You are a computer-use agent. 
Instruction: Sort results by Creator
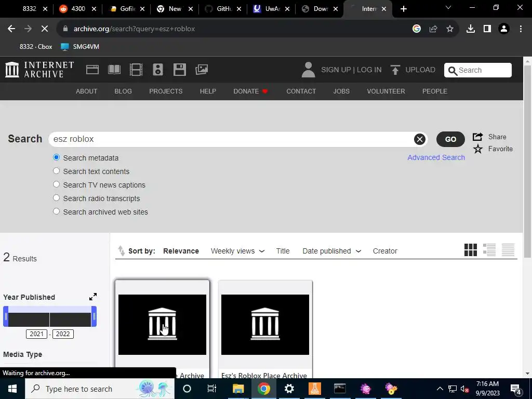pyautogui.click(x=385, y=251)
